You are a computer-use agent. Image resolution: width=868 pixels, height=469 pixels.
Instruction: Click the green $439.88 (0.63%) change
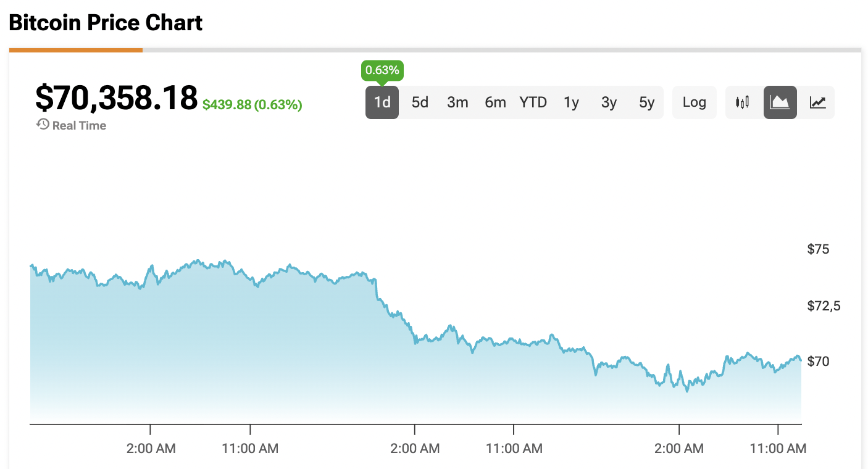[252, 105]
